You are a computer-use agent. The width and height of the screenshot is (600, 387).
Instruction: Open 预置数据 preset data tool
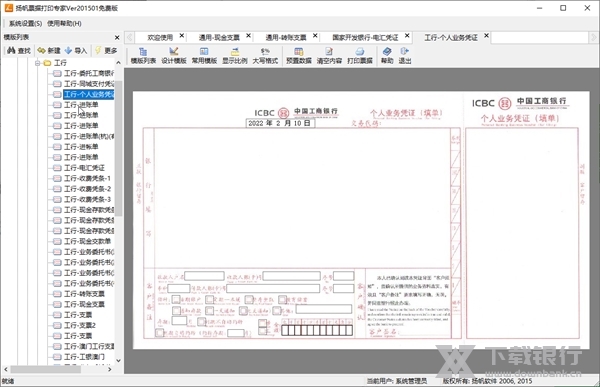pyautogui.click(x=298, y=56)
